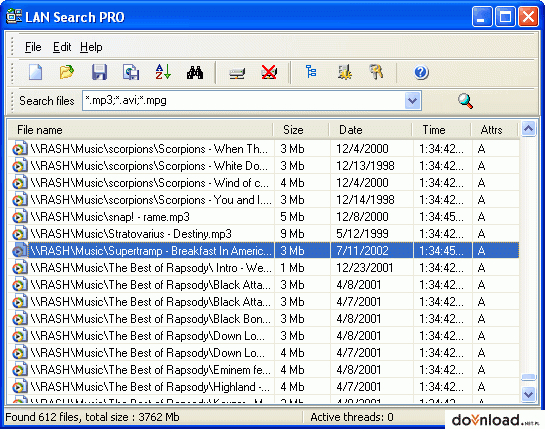
Task: Click date cell 12/23/2001
Action: click(x=364, y=268)
